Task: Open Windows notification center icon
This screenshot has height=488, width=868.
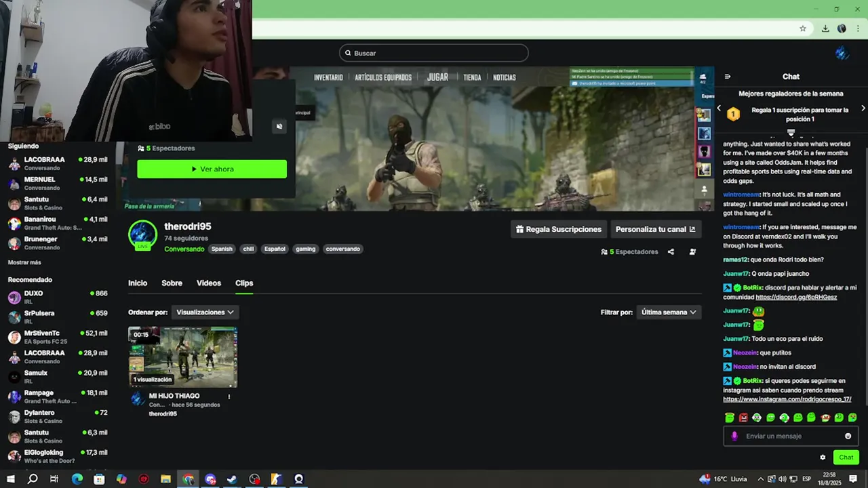Action: 853,479
